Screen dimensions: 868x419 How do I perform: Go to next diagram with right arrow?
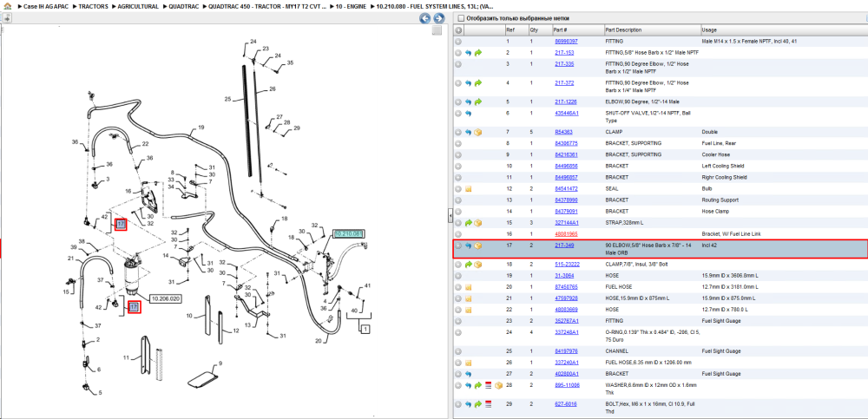coord(438,18)
